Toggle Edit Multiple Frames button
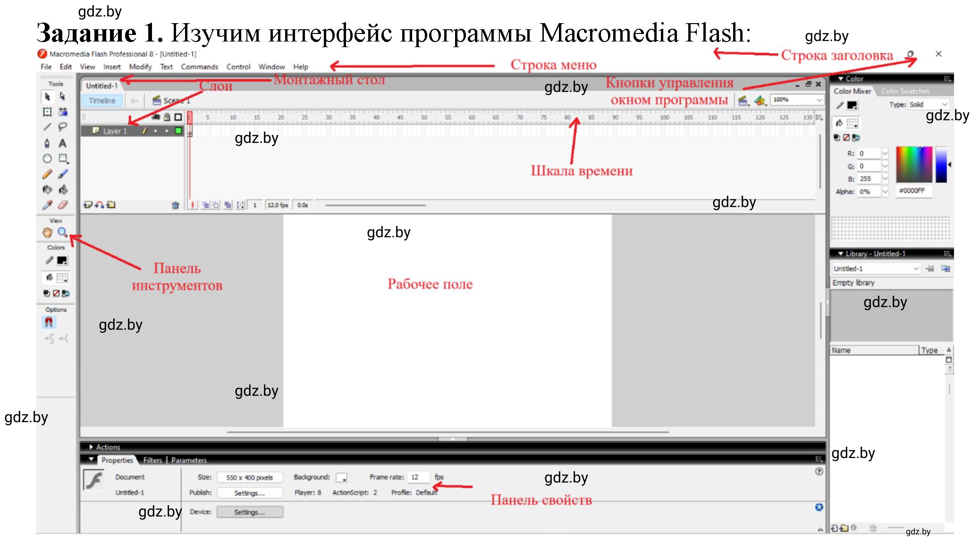The width and height of the screenshot is (980, 542). click(228, 205)
